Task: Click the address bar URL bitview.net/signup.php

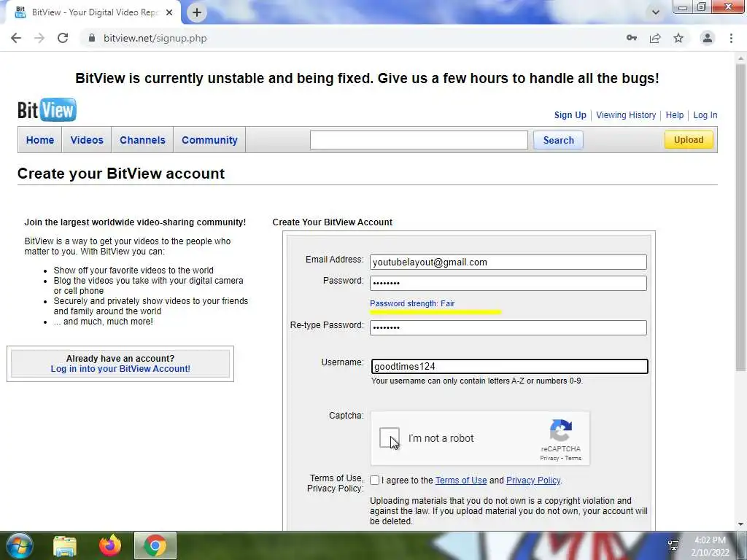Action: pos(155,38)
